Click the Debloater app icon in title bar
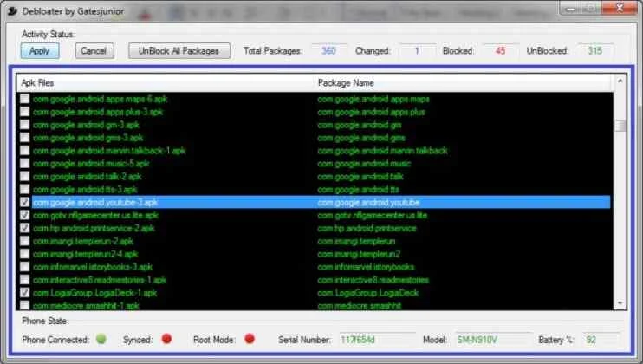Screen dimensions: 643x364 pos(13,11)
